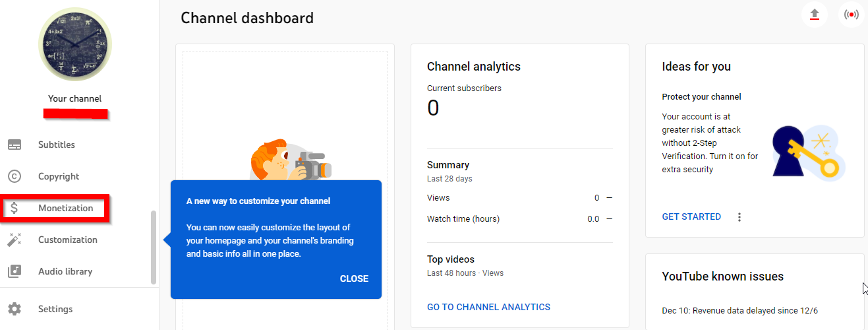Click the Copyright circle-C icon

[x=14, y=176]
